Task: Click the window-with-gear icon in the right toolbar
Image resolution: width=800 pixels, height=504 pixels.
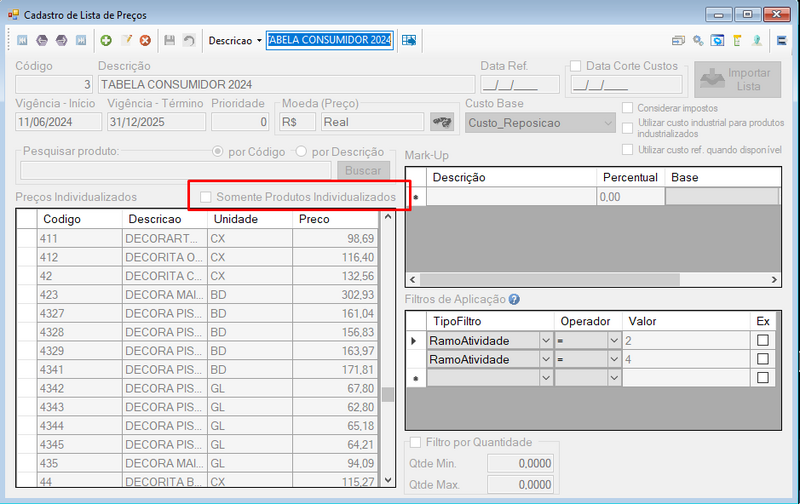Action: tap(717, 40)
